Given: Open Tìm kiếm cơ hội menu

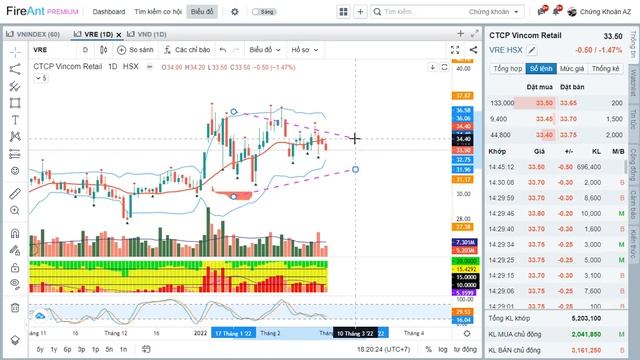Looking at the screenshot, I should [158, 11].
